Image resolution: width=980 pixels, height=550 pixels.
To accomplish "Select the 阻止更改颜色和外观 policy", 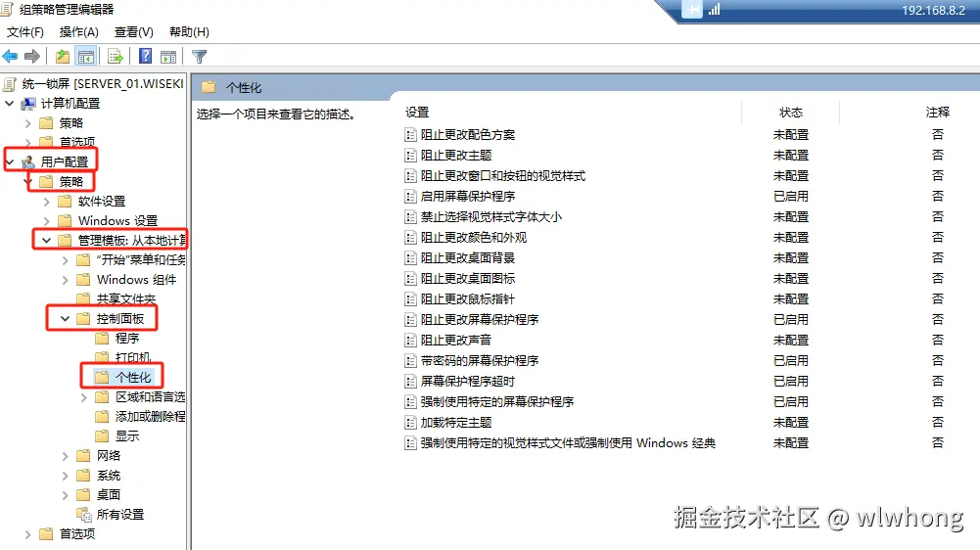I will 473,238.
